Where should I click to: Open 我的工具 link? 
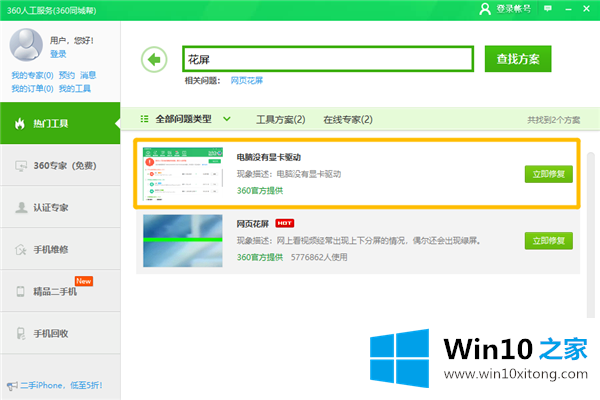[x=75, y=89]
